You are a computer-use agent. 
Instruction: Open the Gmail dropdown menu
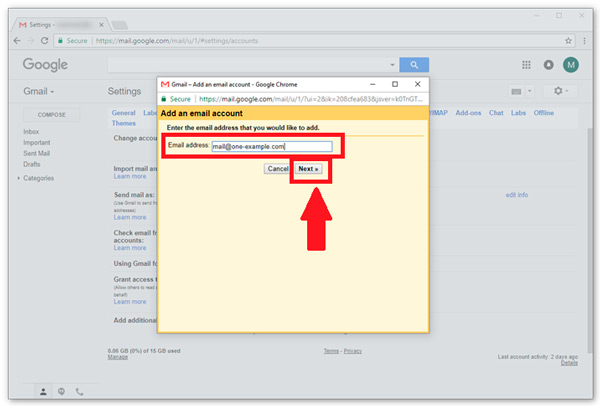tap(39, 91)
